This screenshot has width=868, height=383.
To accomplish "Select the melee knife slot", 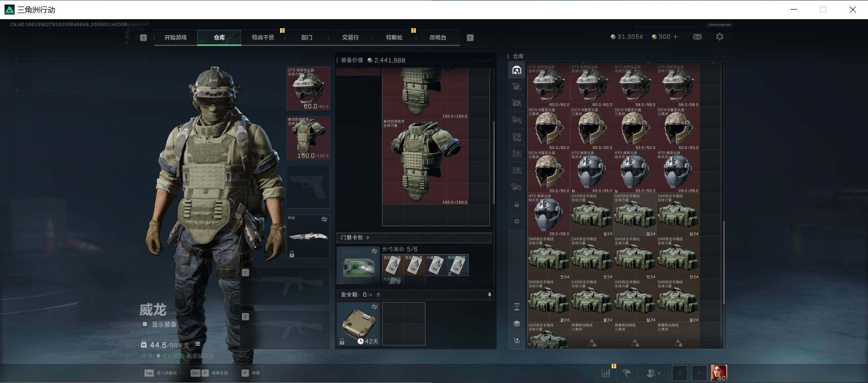I will click(x=308, y=236).
